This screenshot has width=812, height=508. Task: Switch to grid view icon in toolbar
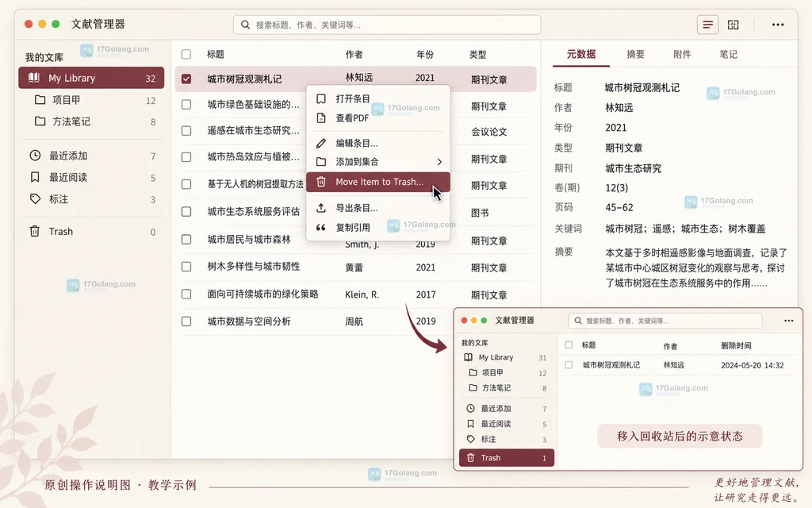coord(733,25)
